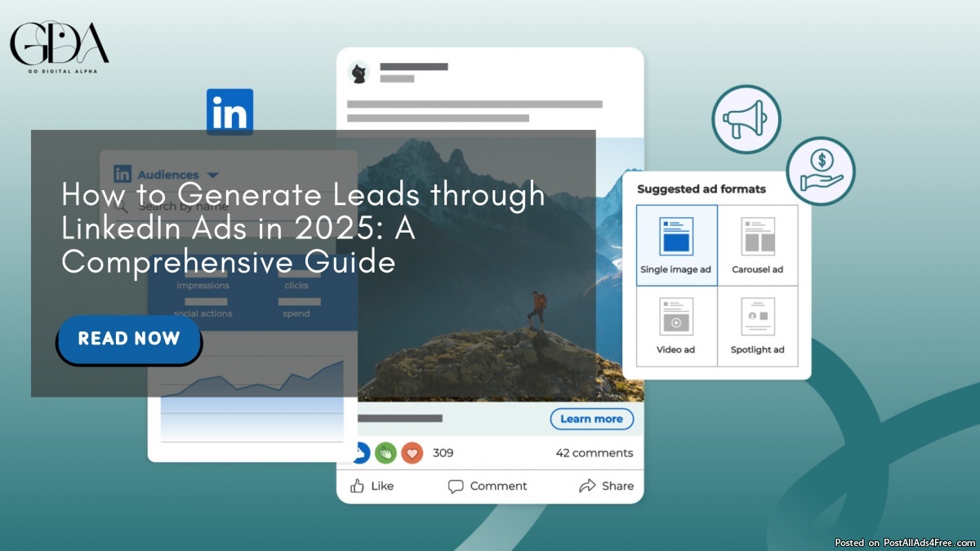Image resolution: width=980 pixels, height=551 pixels.
Task: Click the hand holding dollar coin icon
Action: pos(820,171)
